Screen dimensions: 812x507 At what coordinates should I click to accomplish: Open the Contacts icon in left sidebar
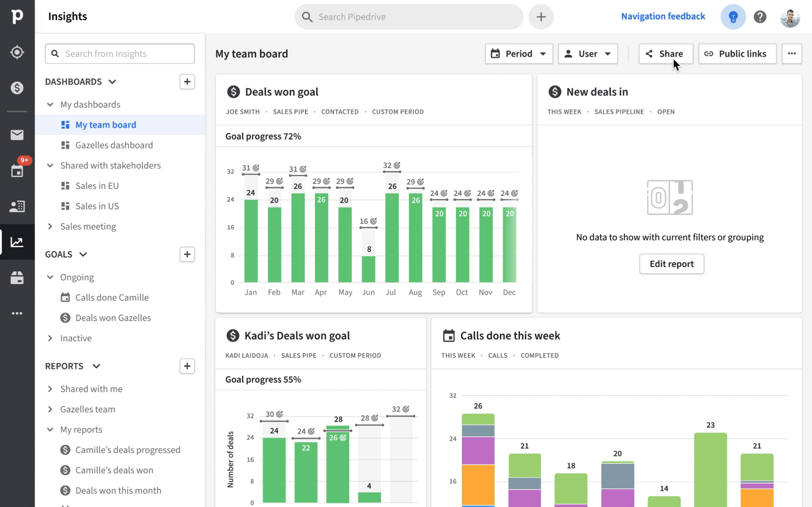17,206
